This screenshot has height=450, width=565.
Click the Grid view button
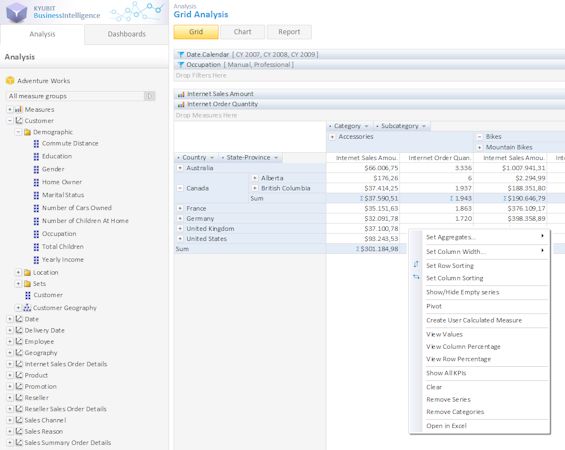[196, 32]
